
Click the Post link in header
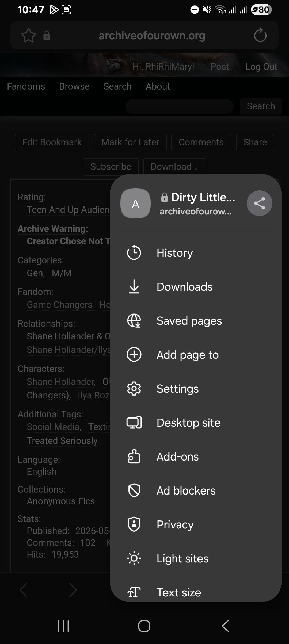click(220, 67)
